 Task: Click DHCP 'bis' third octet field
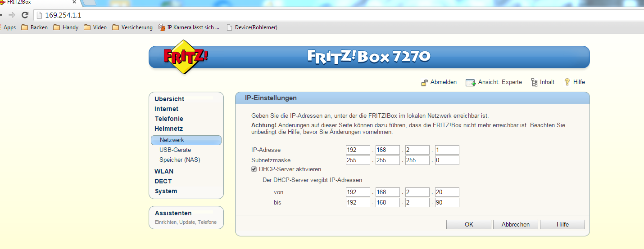pyautogui.click(x=417, y=203)
